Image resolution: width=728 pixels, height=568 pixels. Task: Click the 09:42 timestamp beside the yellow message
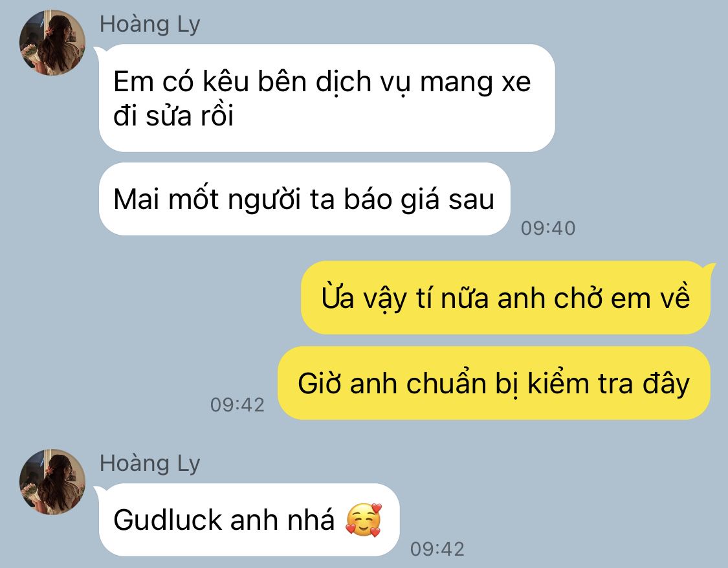click(x=237, y=405)
